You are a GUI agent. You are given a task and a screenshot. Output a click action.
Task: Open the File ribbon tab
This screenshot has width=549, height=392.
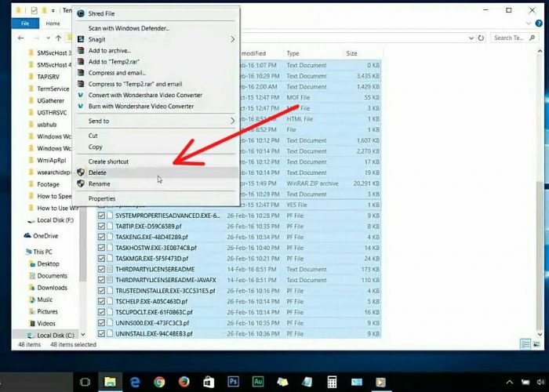click(25, 24)
